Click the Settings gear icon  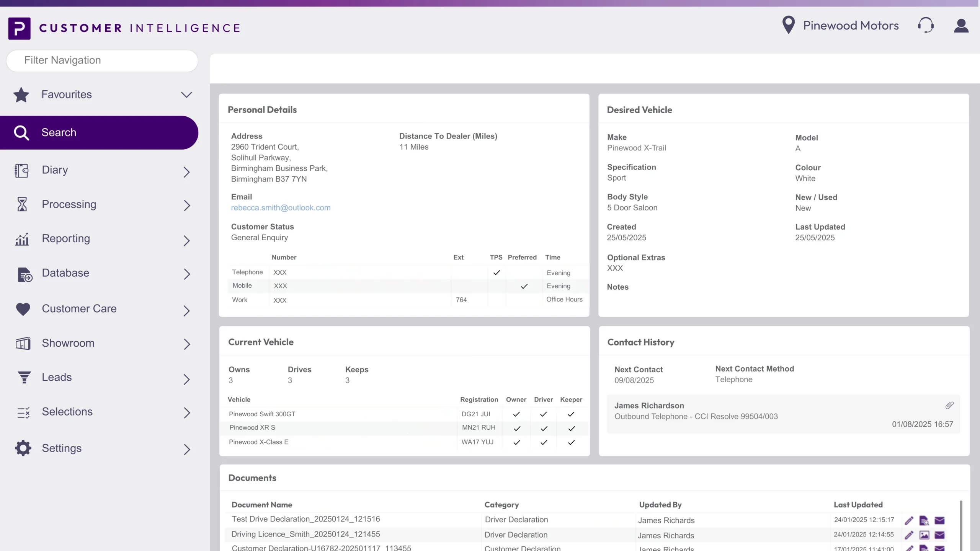coord(23,448)
